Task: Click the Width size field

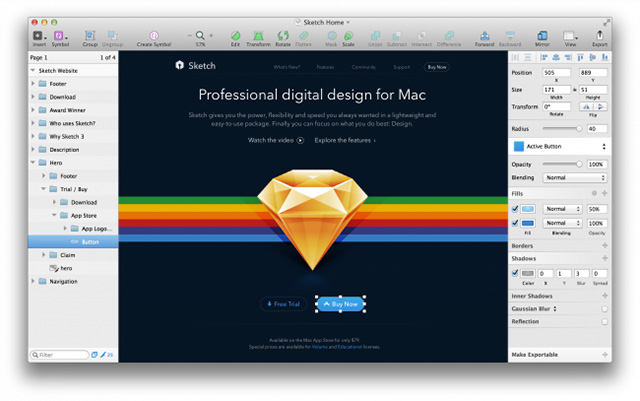Action: [x=556, y=89]
